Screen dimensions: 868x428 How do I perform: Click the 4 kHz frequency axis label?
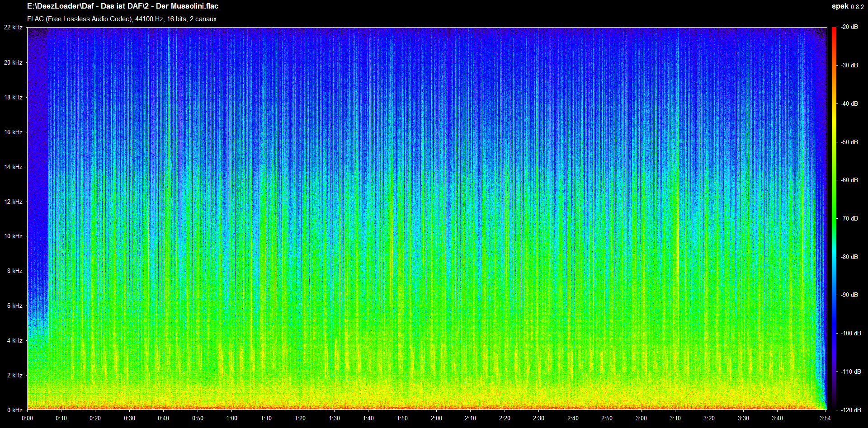14,340
